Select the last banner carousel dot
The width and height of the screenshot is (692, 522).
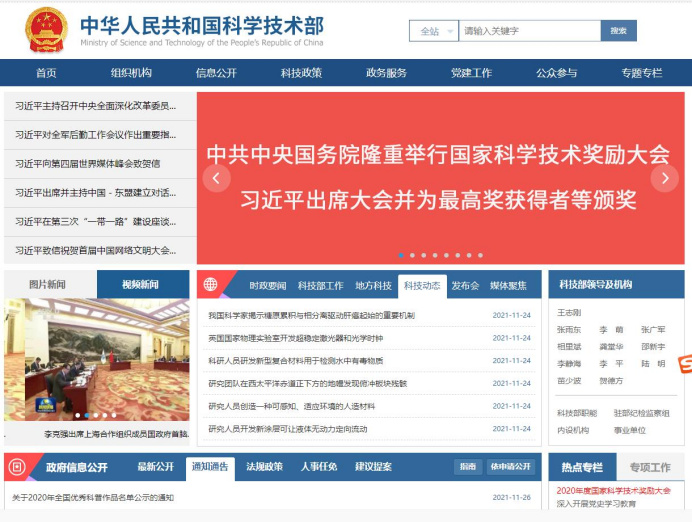click(480, 255)
